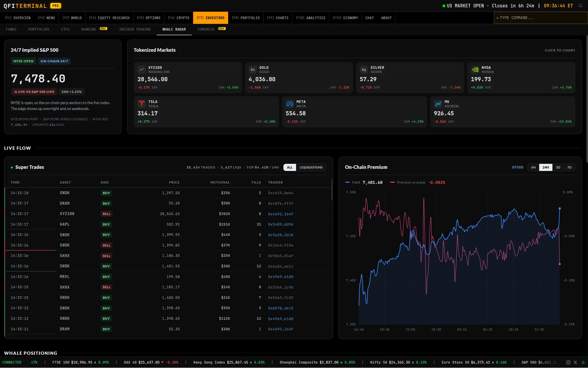Select the ETFs sub-tab
The height and width of the screenshot is (368, 588).
point(65,29)
